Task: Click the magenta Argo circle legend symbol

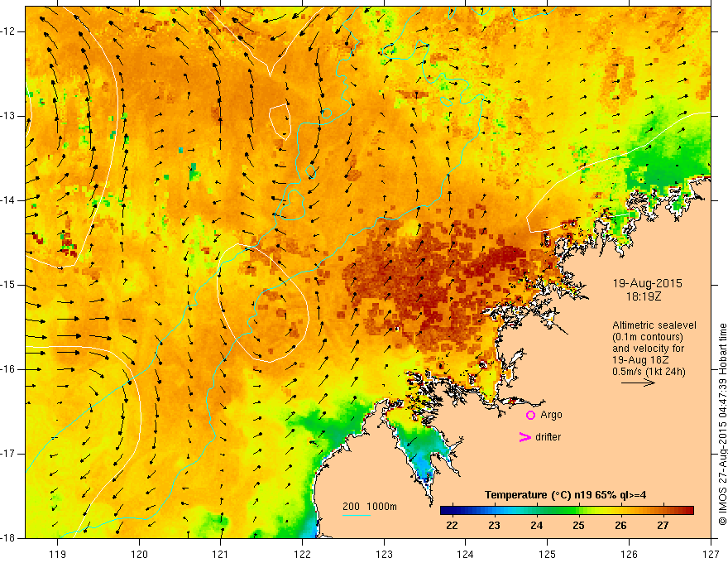Action: coord(530,415)
